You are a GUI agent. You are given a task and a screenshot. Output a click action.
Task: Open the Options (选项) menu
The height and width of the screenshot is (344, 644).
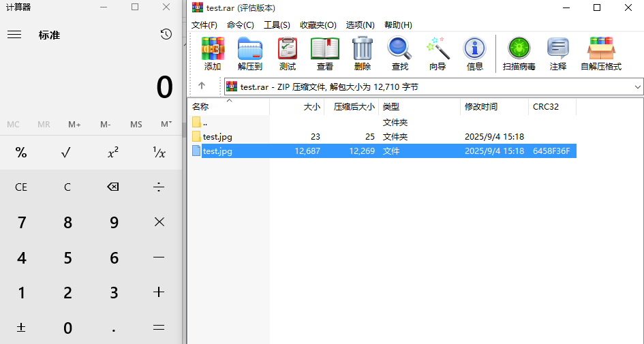361,25
